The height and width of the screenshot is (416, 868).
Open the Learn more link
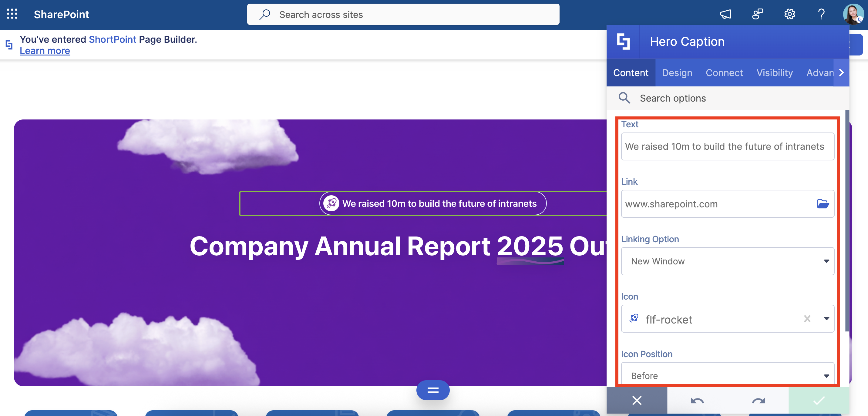tap(45, 51)
